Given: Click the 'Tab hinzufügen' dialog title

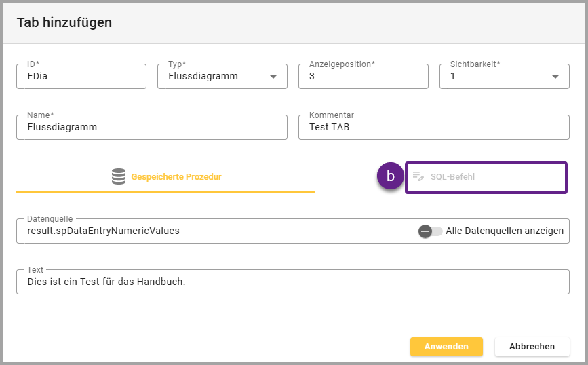Looking at the screenshot, I should pos(64,22).
